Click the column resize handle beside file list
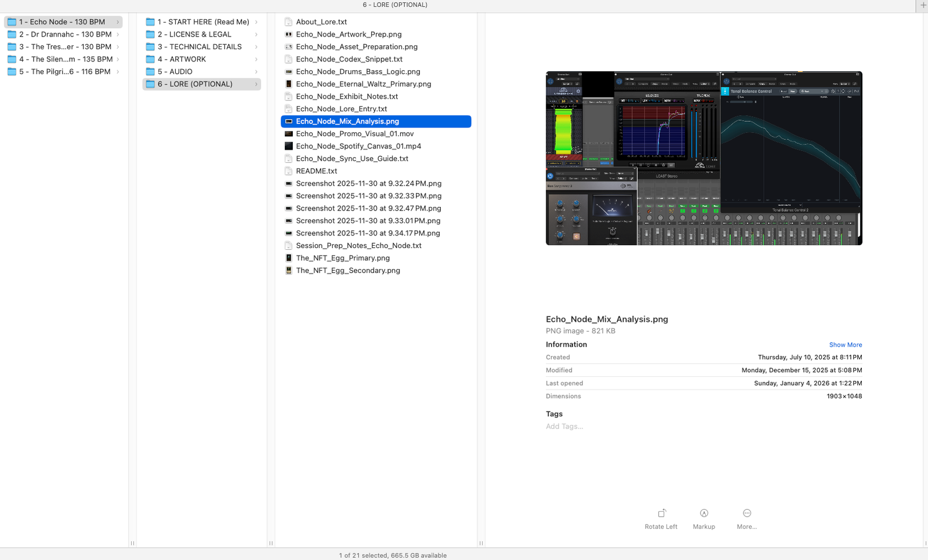This screenshot has height=560, width=928. tap(481, 543)
